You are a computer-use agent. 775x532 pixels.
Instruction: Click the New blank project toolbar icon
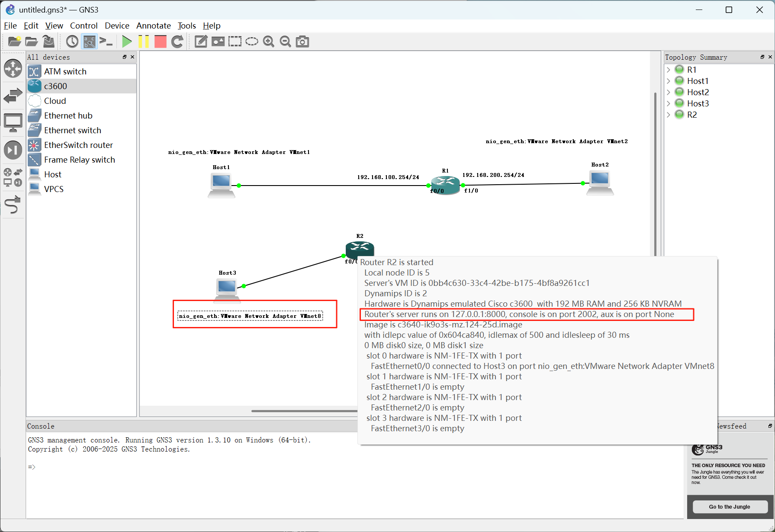click(x=14, y=42)
